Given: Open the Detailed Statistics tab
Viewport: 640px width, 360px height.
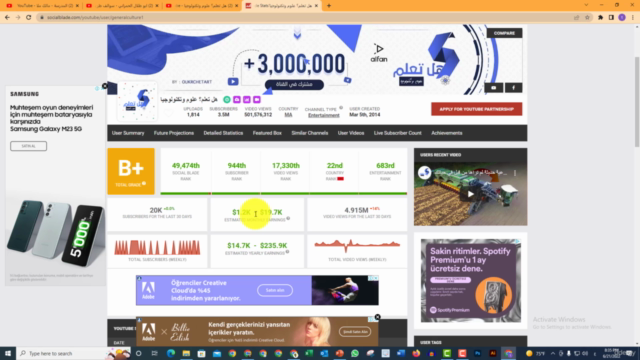Looking at the screenshot, I should [x=223, y=133].
